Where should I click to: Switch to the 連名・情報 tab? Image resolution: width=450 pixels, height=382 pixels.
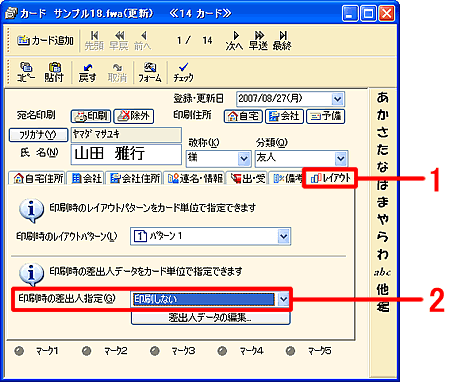click(x=194, y=178)
